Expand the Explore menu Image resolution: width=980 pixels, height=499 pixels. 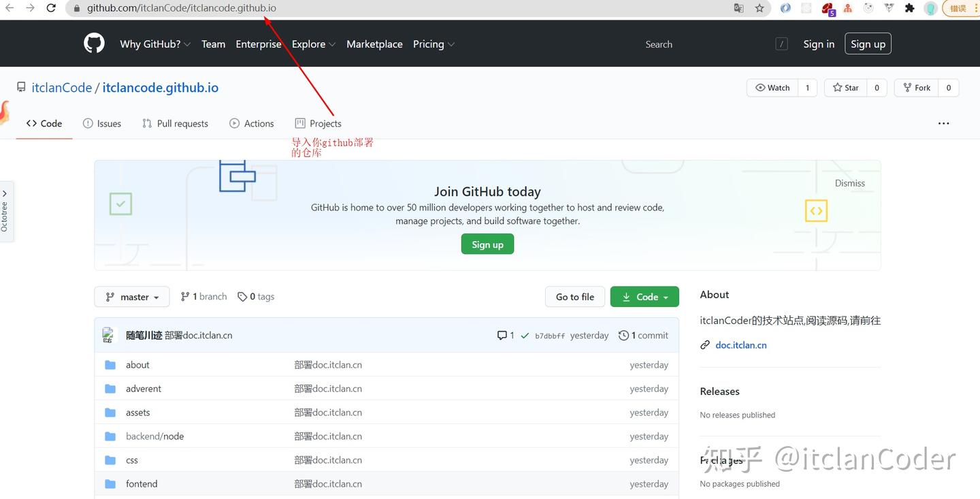tap(314, 44)
